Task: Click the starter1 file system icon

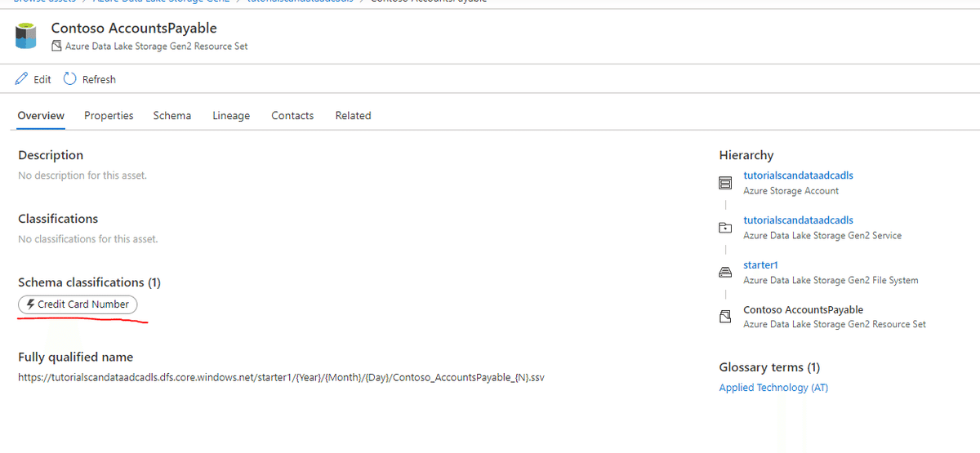Action: click(725, 273)
